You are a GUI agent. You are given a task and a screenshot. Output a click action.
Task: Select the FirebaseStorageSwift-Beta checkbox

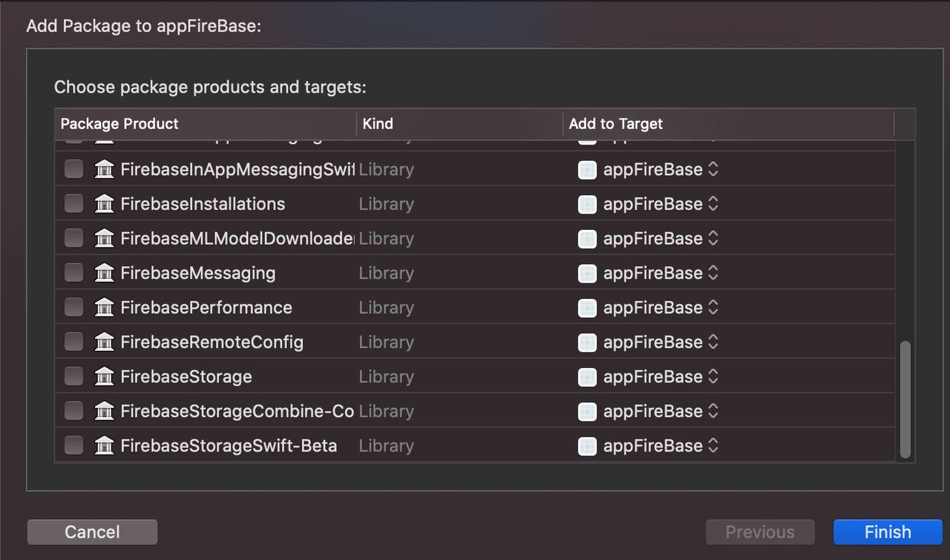[73, 445]
